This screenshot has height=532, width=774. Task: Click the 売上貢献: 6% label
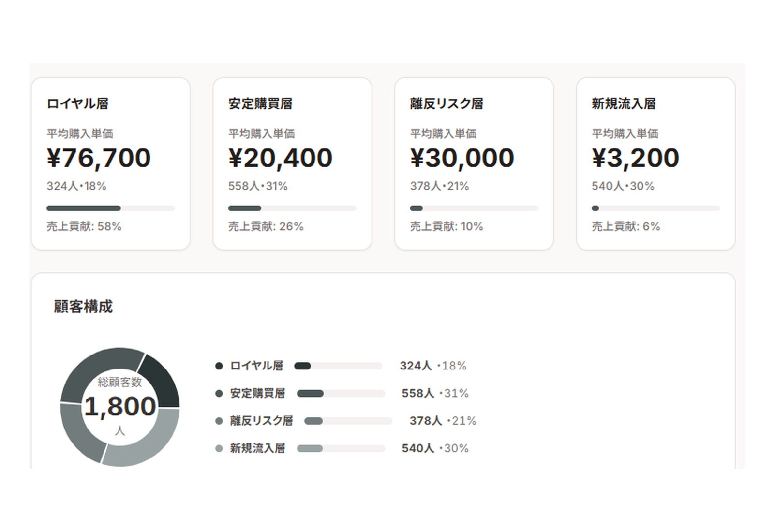625,226
